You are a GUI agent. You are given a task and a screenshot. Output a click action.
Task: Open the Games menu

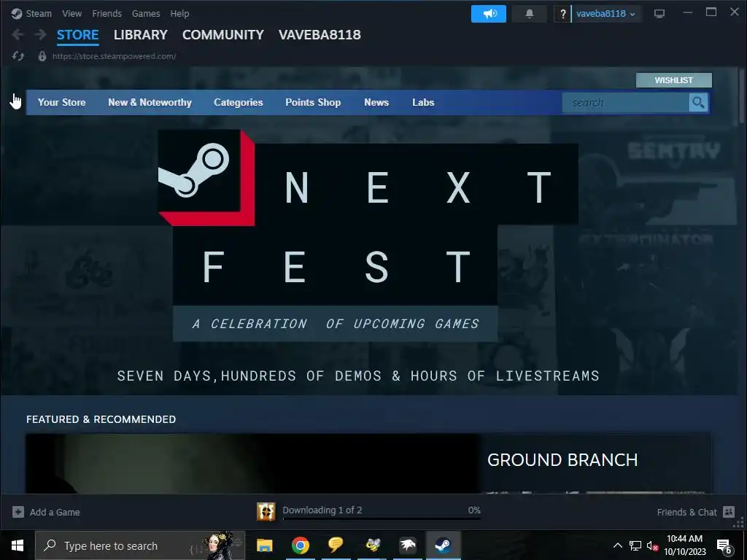tap(146, 14)
